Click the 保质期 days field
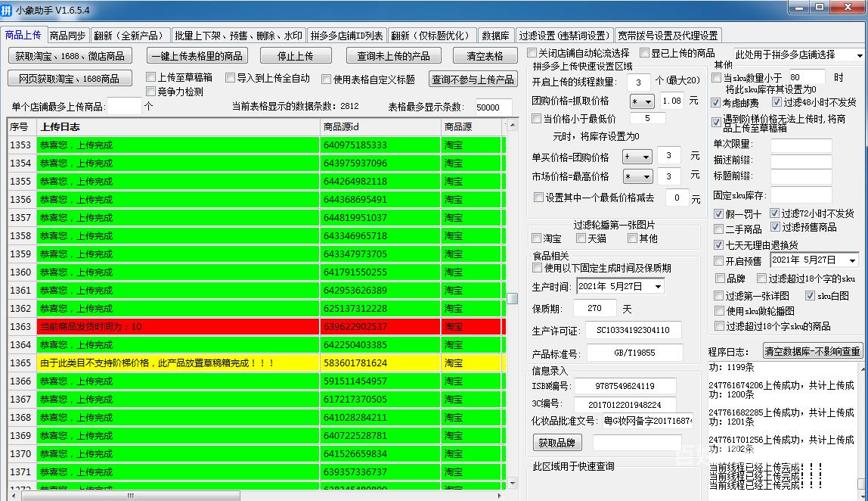This screenshot has width=868, height=501. pos(594,308)
